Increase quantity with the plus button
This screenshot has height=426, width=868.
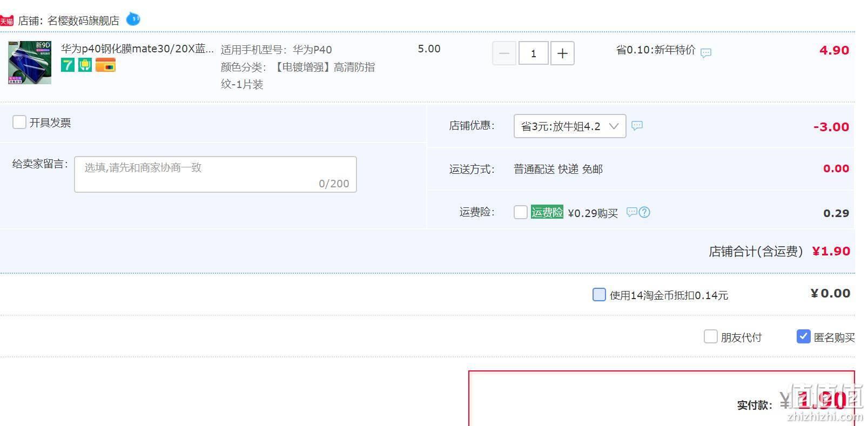pos(562,53)
